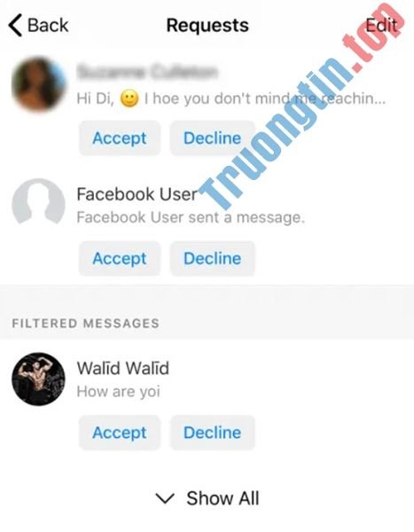414x532 pixels.
Task: Accept Walid Walid's filtered message
Action: [120, 433]
